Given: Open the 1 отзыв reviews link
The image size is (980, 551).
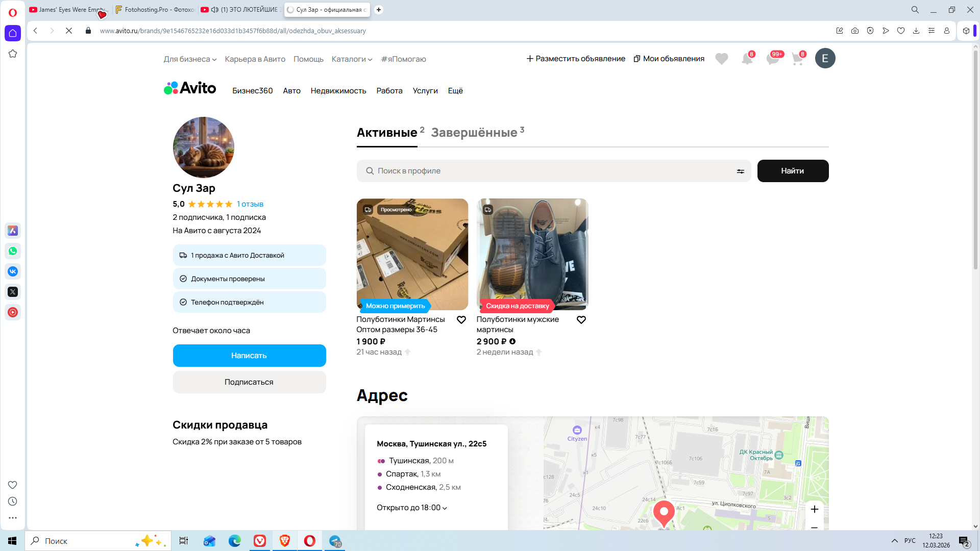Looking at the screenshot, I should [x=250, y=204].
